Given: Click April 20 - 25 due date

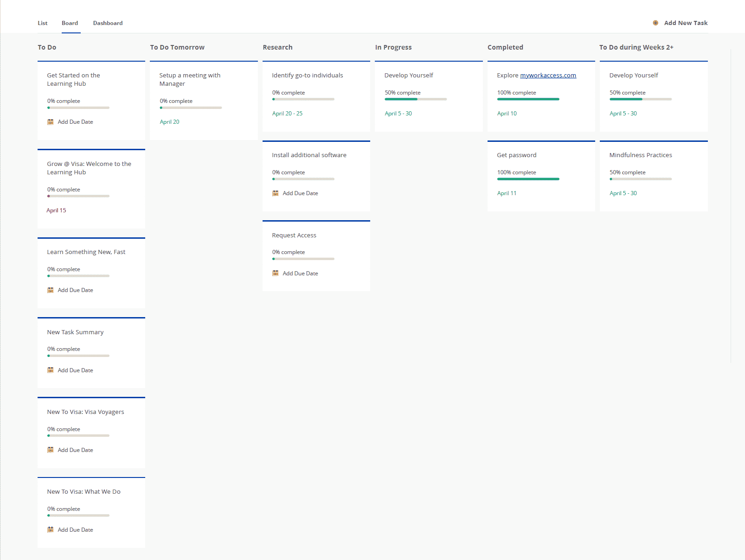Looking at the screenshot, I should 287,114.
